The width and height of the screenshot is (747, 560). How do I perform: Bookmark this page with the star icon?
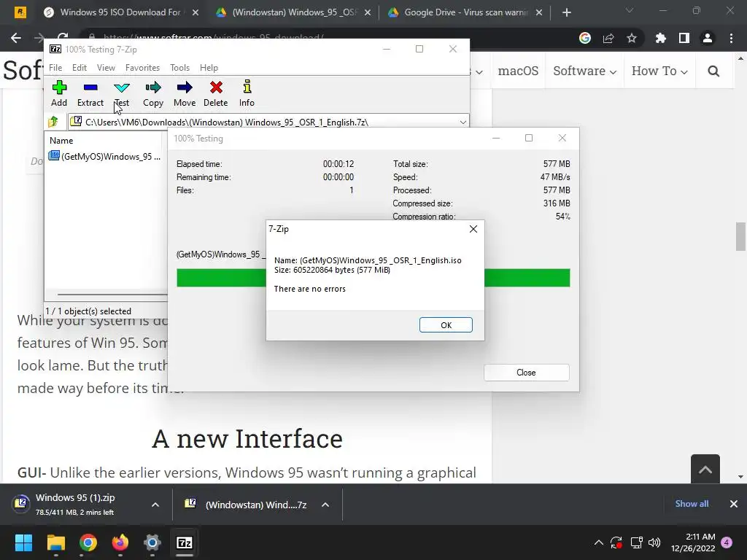632,38
